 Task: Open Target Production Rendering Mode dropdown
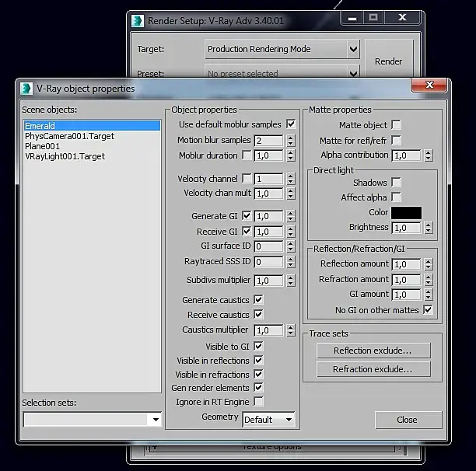(282, 49)
